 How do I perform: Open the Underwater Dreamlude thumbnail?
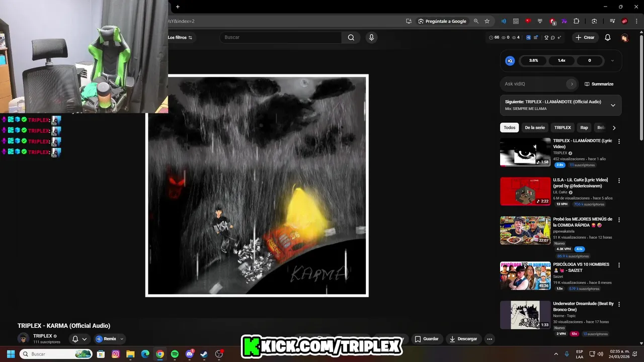525,315
